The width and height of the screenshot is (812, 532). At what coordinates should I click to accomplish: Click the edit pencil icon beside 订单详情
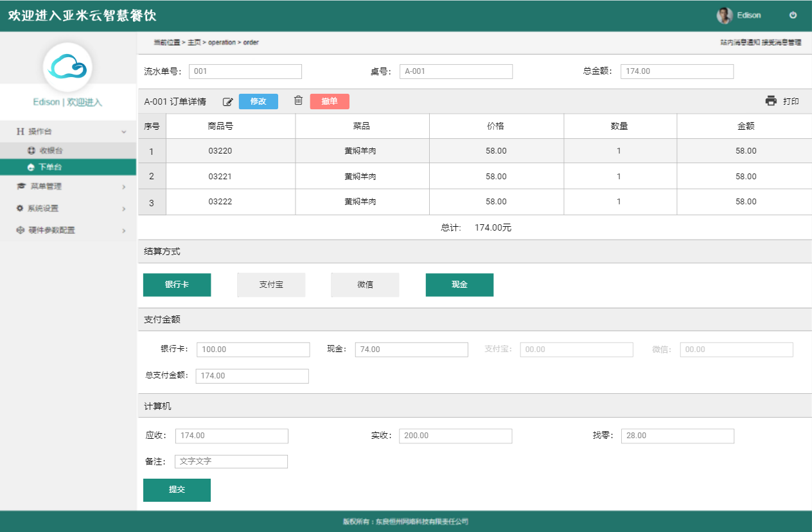coord(227,102)
